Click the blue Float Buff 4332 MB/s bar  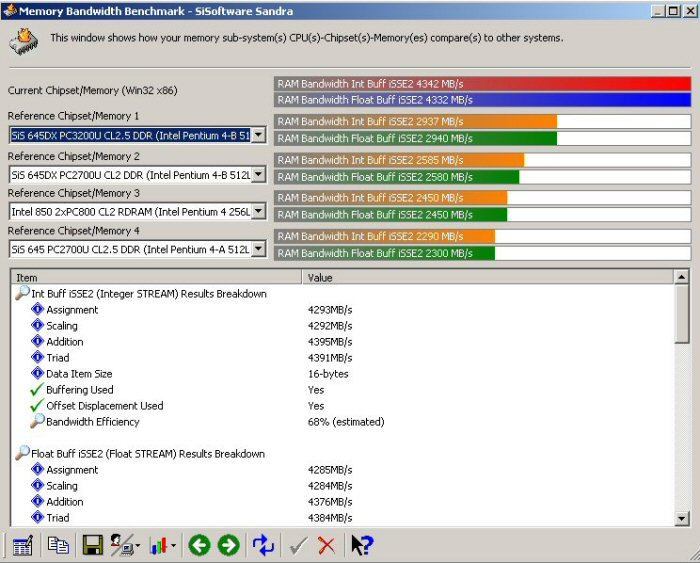coord(483,100)
